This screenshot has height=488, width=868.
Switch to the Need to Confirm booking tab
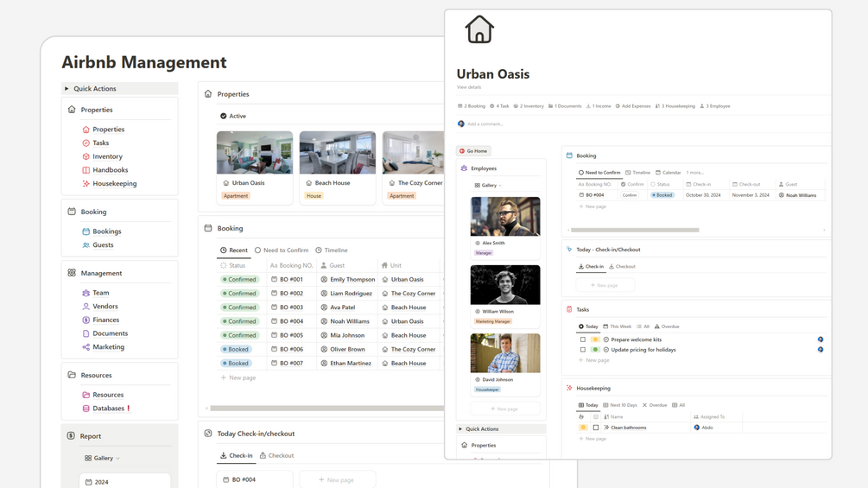(x=282, y=250)
